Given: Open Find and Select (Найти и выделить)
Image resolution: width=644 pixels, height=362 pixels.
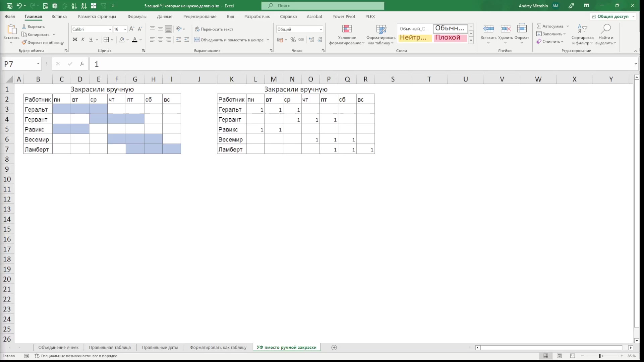Looking at the screenshot, I should pos(606,35).
